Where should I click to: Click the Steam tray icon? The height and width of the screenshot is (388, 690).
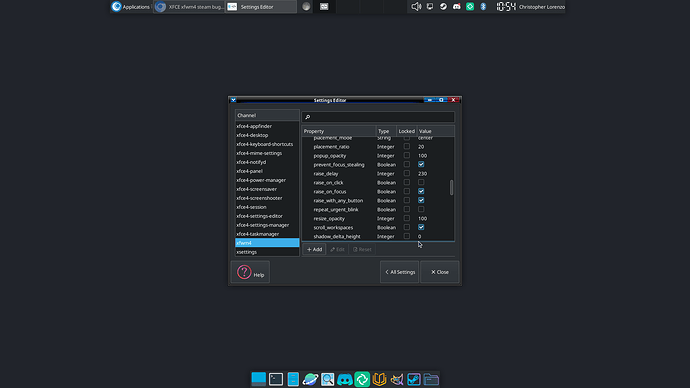[443, 7]
